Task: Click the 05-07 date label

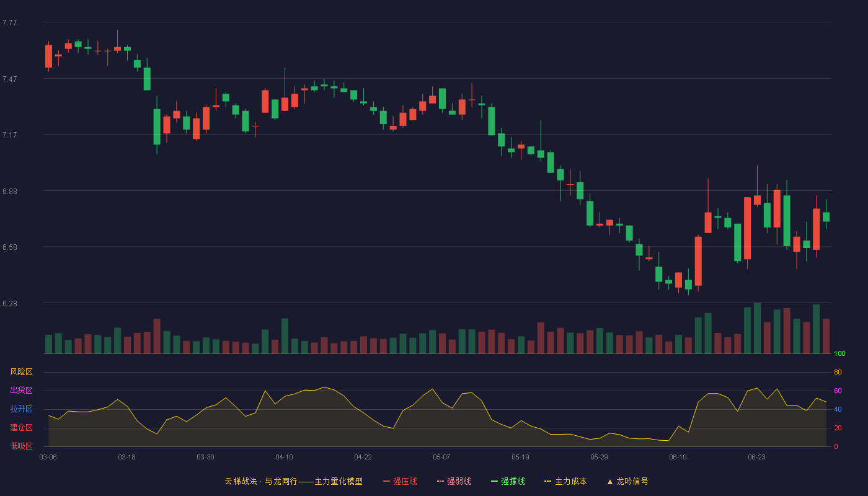Action: point(441,457)
